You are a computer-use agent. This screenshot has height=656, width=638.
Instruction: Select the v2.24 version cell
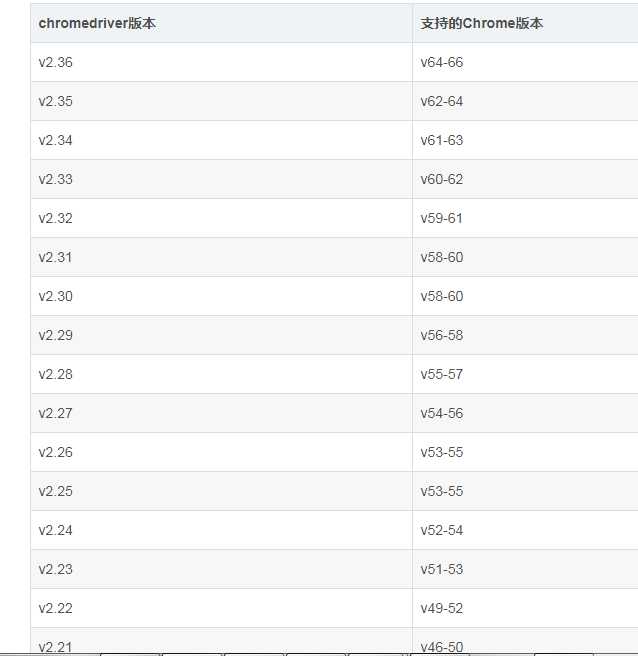coord(222,530)
